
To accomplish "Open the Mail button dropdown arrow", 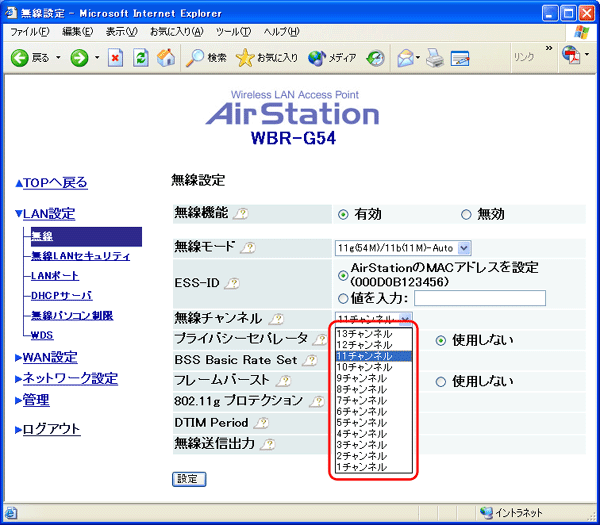I will 418,58.
